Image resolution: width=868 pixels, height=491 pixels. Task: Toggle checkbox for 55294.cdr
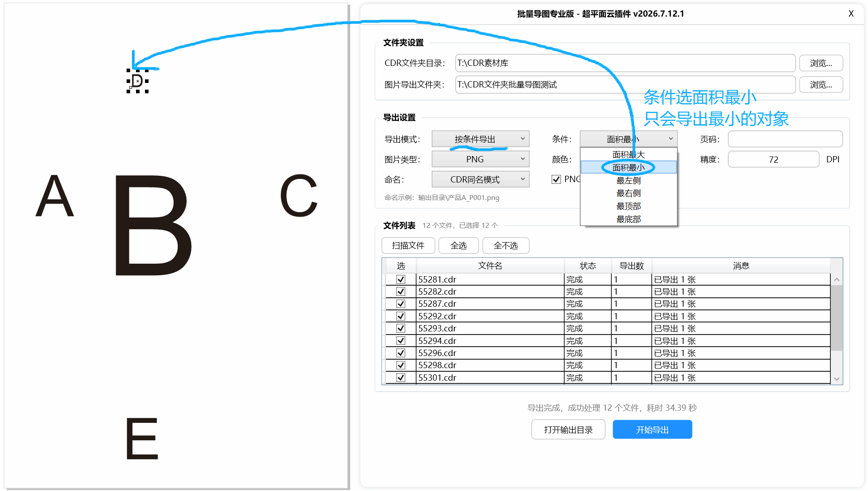401,341
